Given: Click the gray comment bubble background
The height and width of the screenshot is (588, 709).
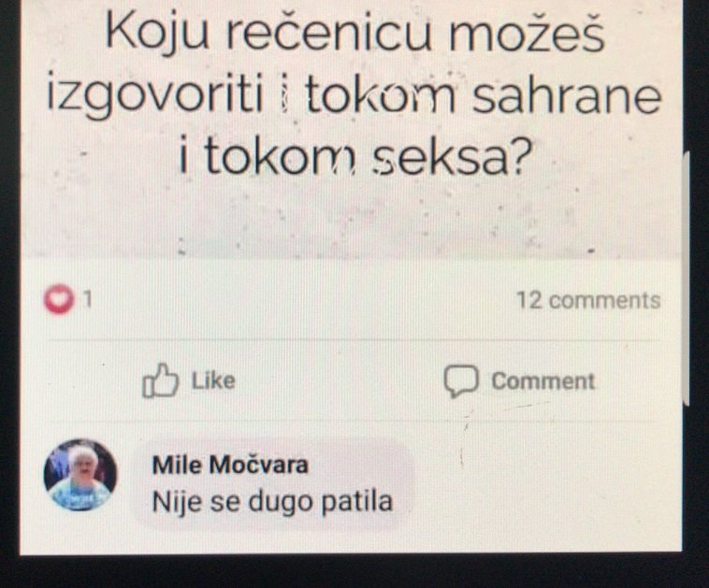Looking at the screenshot, I should point(272,483).
